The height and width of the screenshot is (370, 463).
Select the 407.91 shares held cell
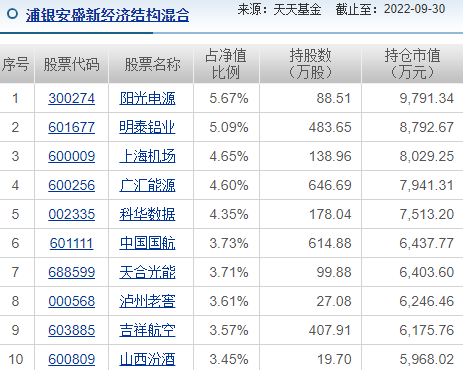[x=311, y=330]
